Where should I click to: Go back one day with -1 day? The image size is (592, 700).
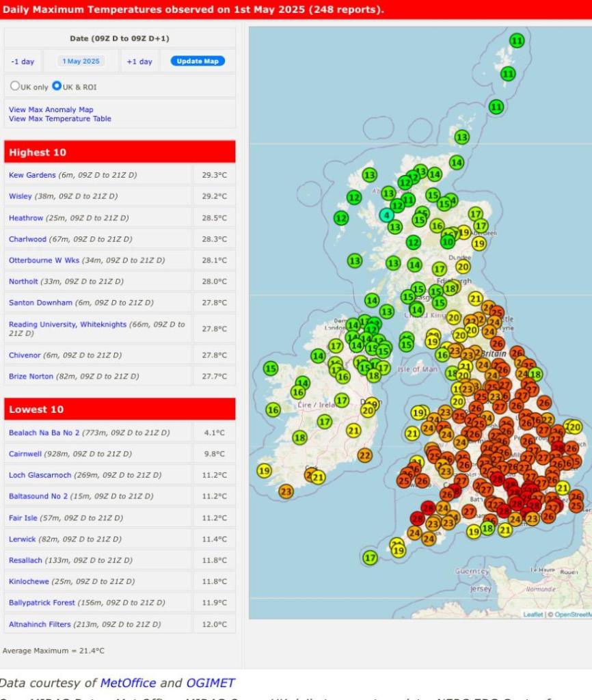click(x=23, y=62)
